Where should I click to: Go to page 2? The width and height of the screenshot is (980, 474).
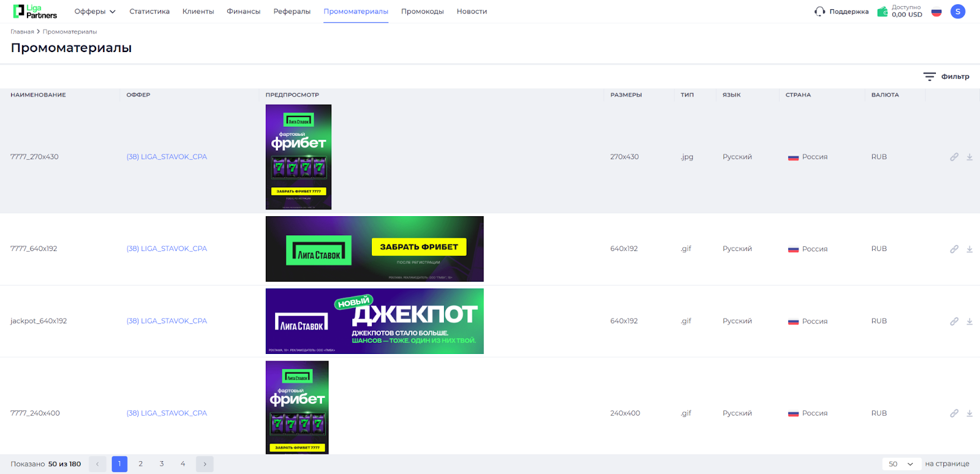pyautogui.click(x=141, y=464)
